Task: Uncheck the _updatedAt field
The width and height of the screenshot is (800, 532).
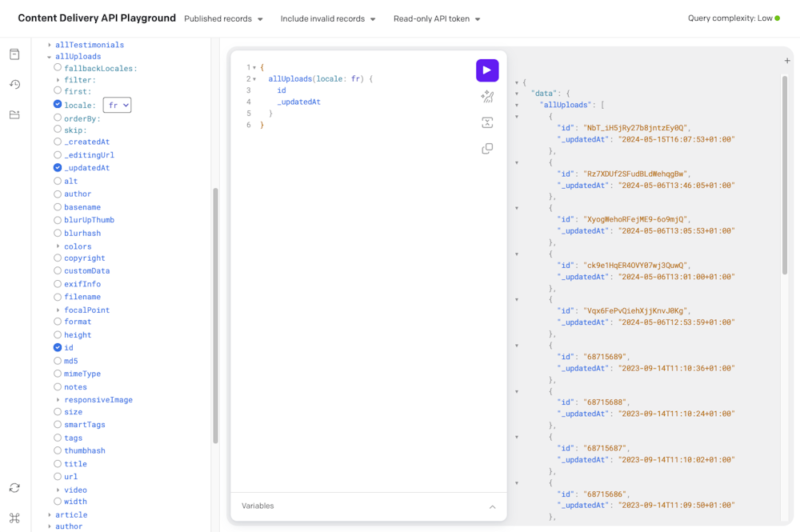Action: pos(58,168)
